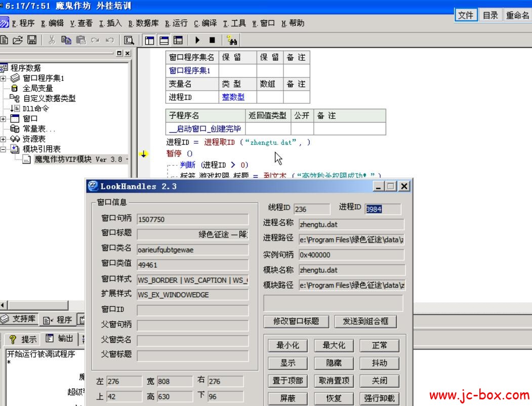Image resolution: width=532 pixels, height=406 pixels.
Task: Click the 窗口句柄 field showing 1507750
Action: (192, 220)
